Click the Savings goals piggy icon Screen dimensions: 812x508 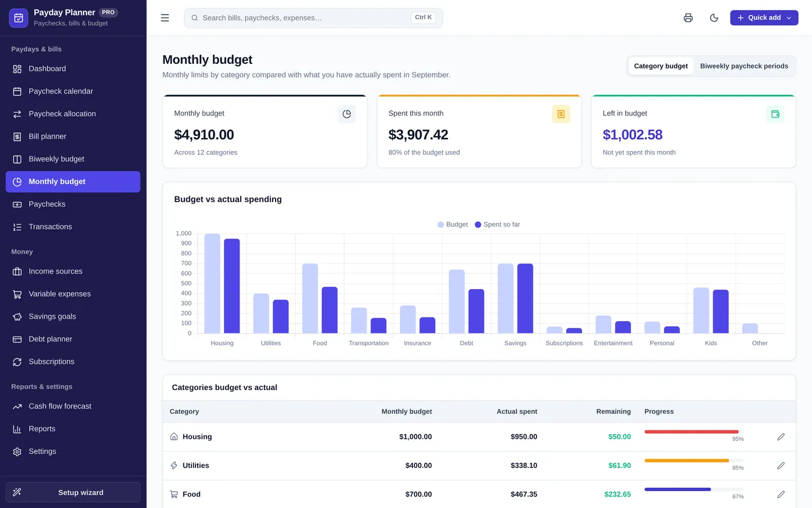[17, 317]
